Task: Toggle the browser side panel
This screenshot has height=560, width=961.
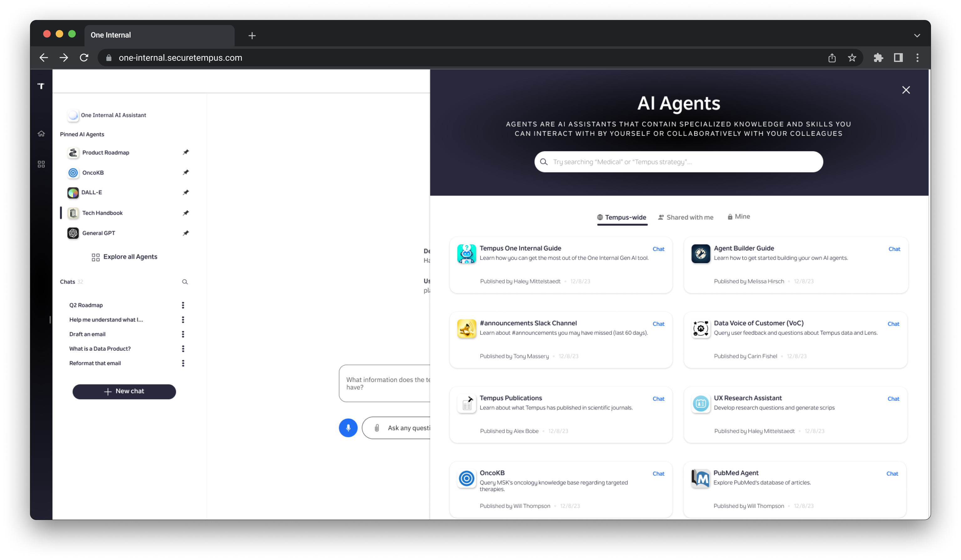Action: (x=898, y=58)
